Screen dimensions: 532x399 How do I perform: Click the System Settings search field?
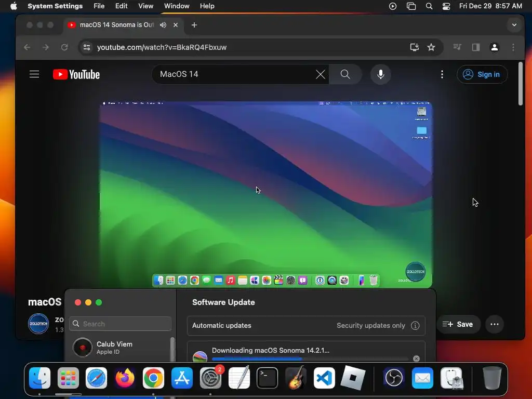[121, 324]
